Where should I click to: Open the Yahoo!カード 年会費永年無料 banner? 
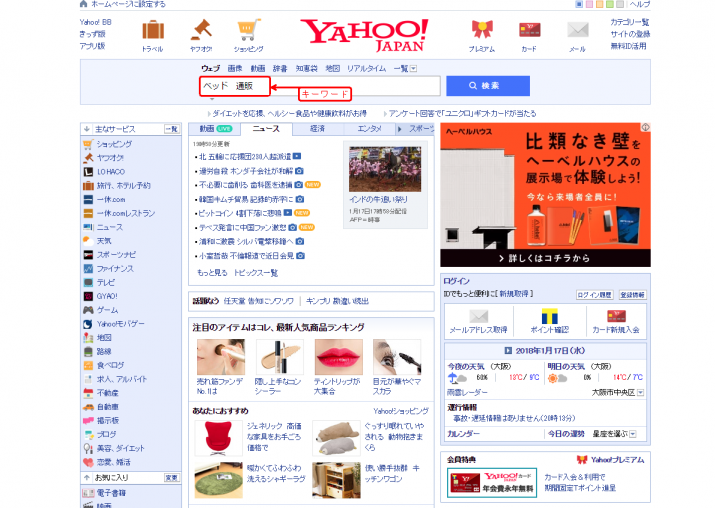pyautogui.click(x=492, y=483)
